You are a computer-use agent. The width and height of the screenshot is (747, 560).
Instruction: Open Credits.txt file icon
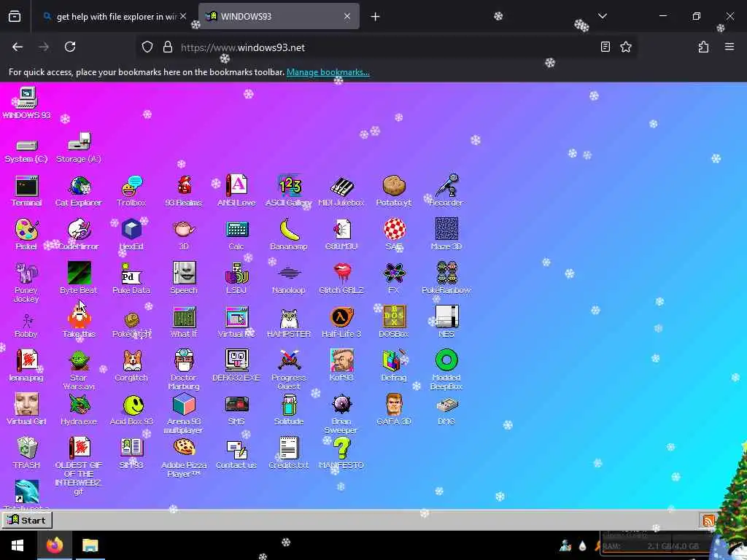click(289, 454)
